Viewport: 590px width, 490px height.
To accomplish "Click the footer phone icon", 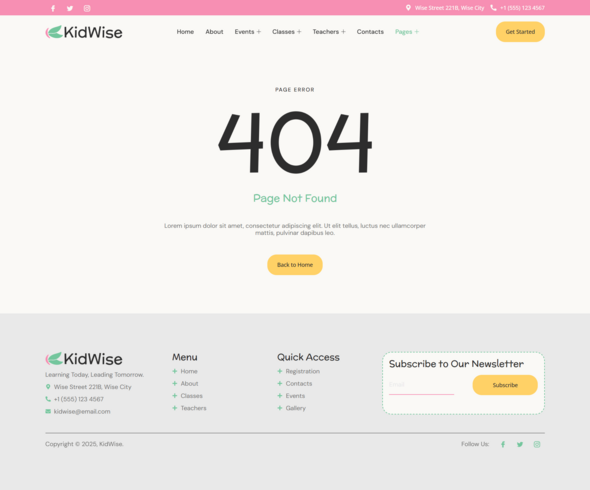I will click(48, 399).
